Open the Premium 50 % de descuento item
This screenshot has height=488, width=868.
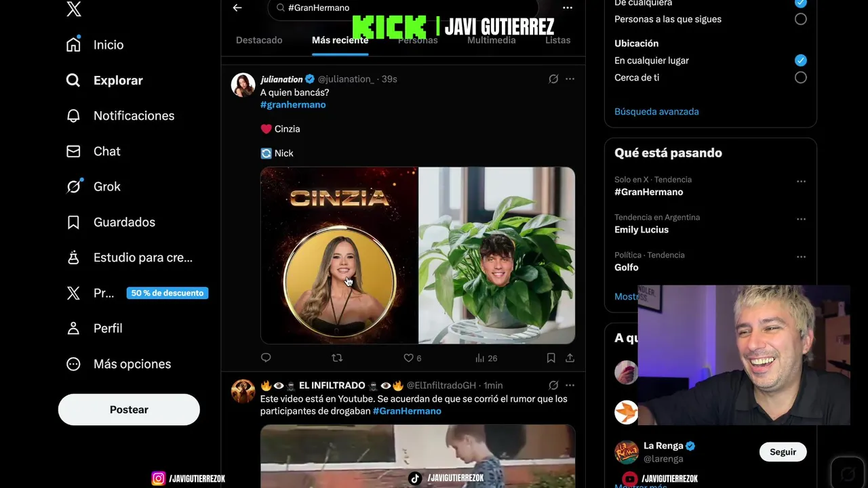138,293
